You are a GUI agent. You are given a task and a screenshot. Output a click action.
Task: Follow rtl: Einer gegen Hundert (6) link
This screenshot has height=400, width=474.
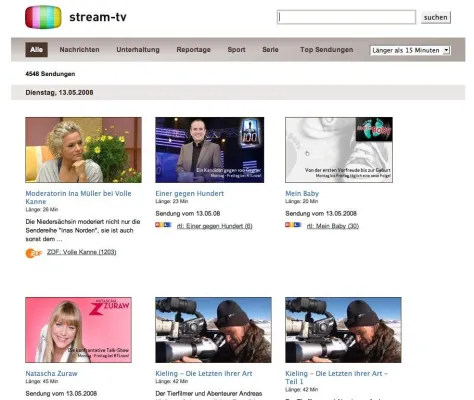tap(215, 226)
